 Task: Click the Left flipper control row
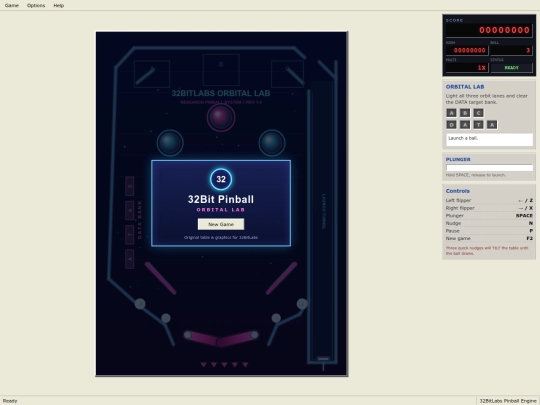pos(489,200)
